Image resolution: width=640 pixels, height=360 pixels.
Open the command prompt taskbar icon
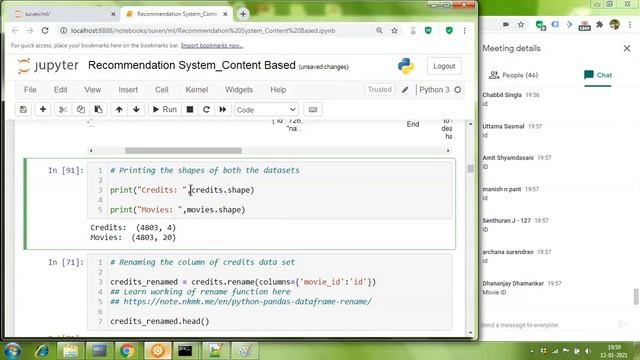(x=185, y=351)
